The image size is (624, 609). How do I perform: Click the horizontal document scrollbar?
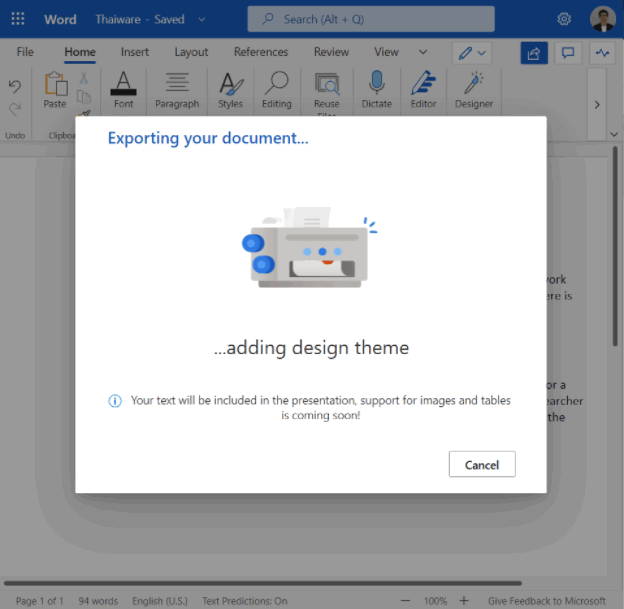tap(263, 583)
